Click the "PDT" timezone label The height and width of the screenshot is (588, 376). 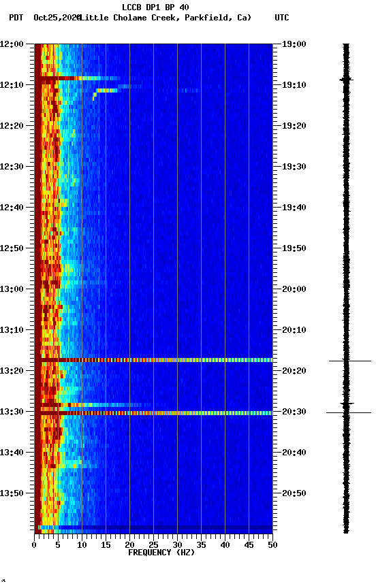coord(16,18)
